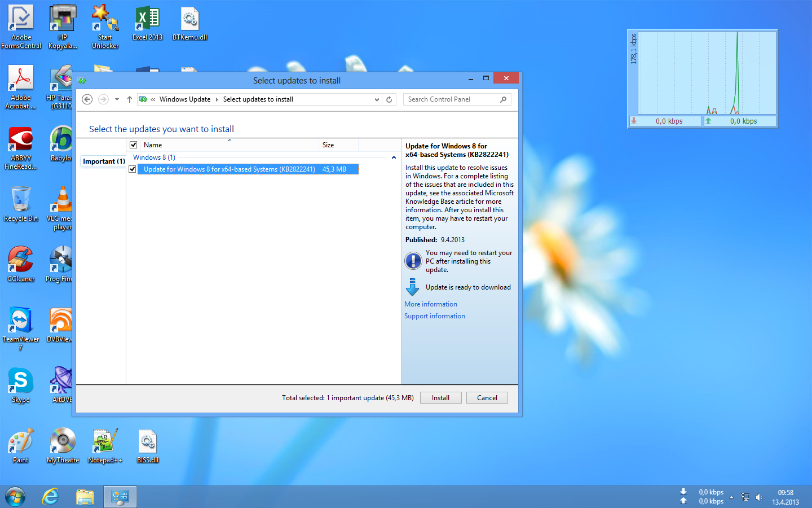Click Windows Update in the breadcrumb
The height and width of the screenshot is (508, 812).
(x=185, y=99)
